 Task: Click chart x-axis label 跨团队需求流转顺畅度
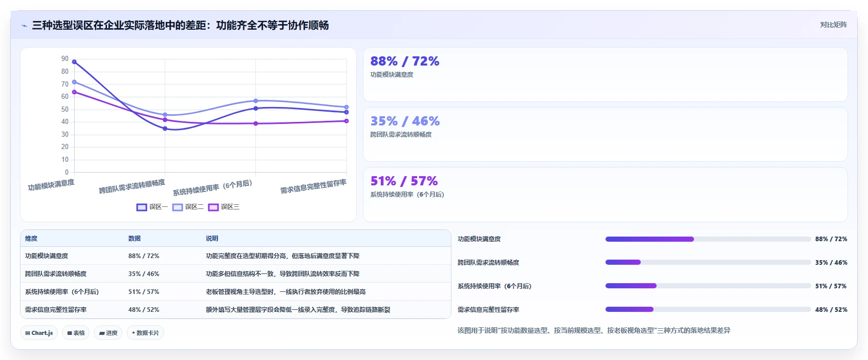click(132, 186)
